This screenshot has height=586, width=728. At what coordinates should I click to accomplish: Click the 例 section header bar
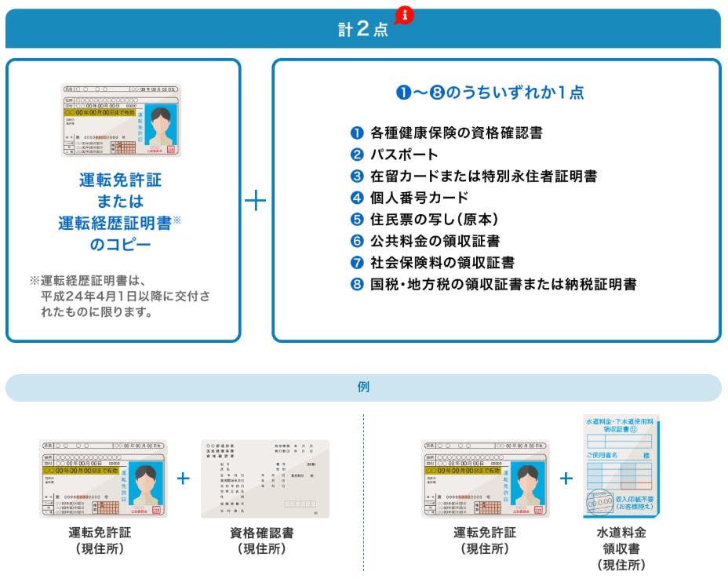click(x=363, y=388)
